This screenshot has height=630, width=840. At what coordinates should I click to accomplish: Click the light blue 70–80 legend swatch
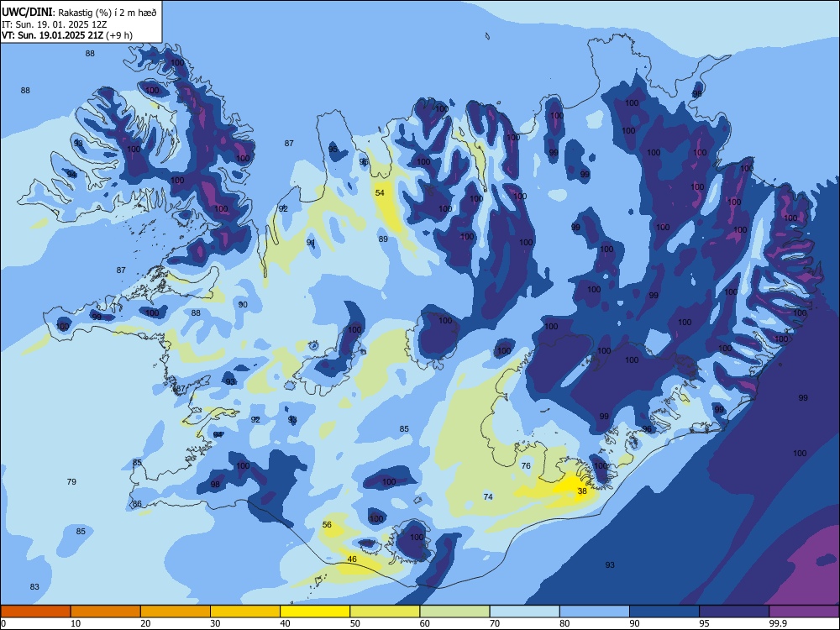point(524,612)
